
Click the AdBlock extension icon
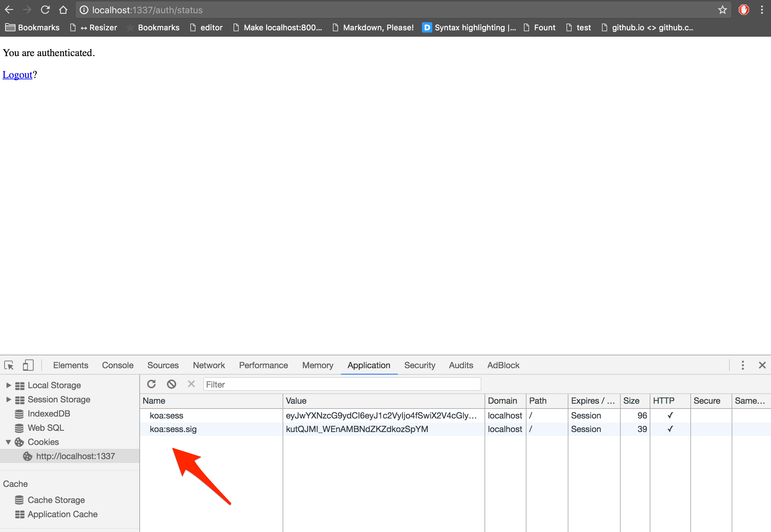click(743, 10)
